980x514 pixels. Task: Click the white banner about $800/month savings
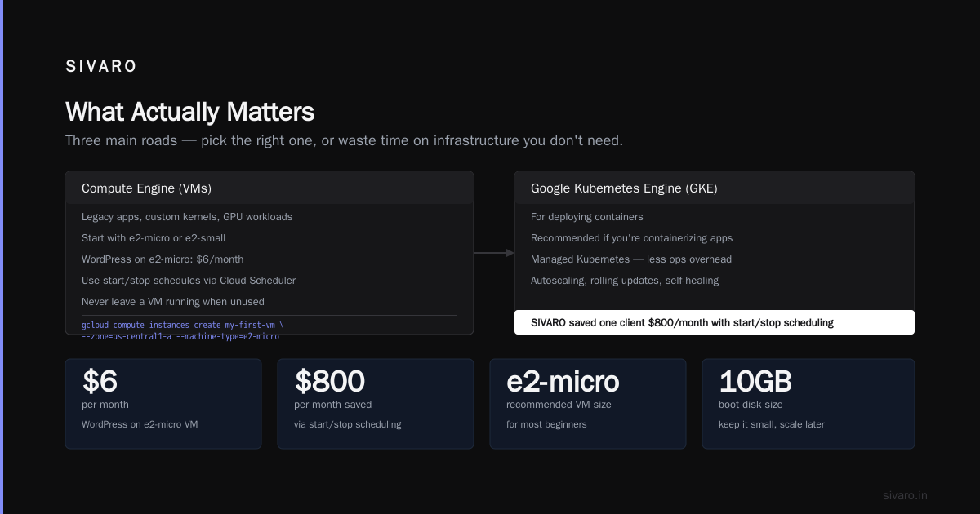point(715,322)
